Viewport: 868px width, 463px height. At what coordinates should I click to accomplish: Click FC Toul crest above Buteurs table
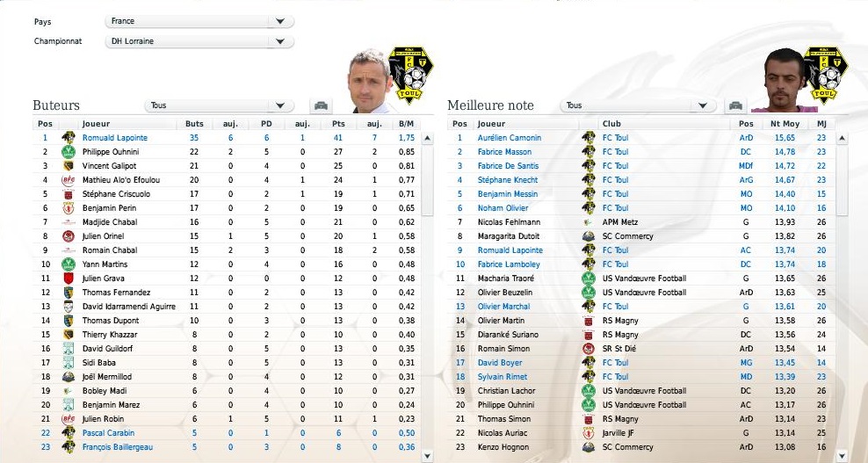click(411, 74)
